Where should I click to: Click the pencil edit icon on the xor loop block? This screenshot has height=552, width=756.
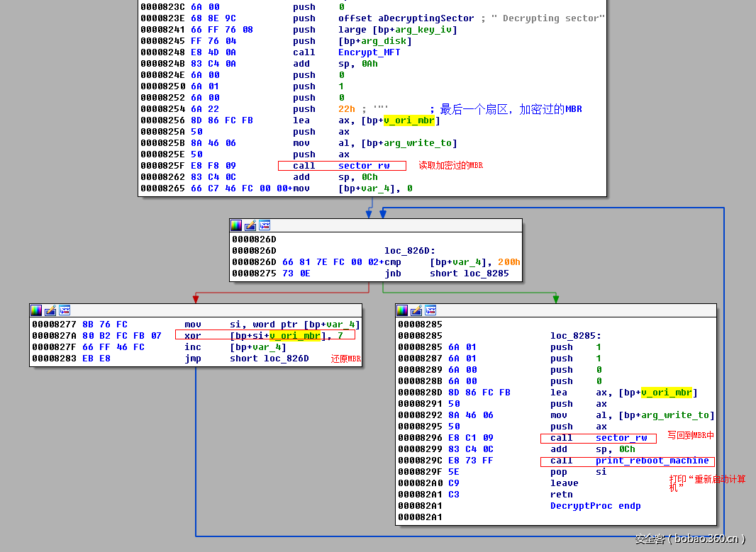click(50, 310)
